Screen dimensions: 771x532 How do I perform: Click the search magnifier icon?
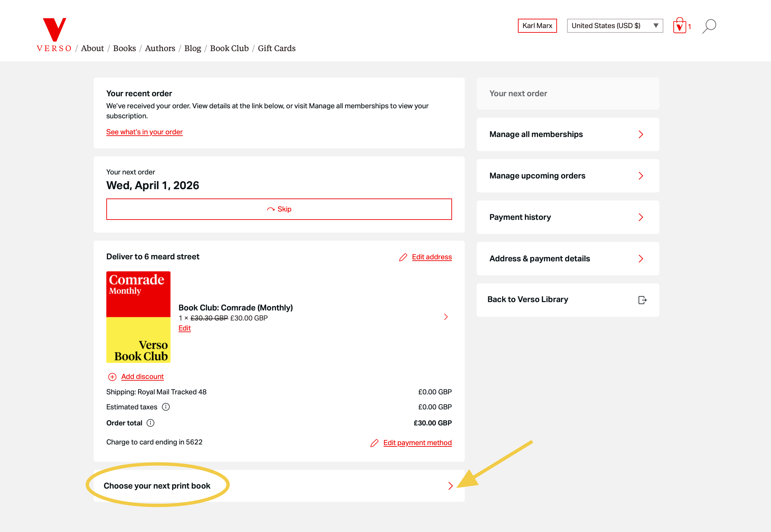[x=709, y=26]
